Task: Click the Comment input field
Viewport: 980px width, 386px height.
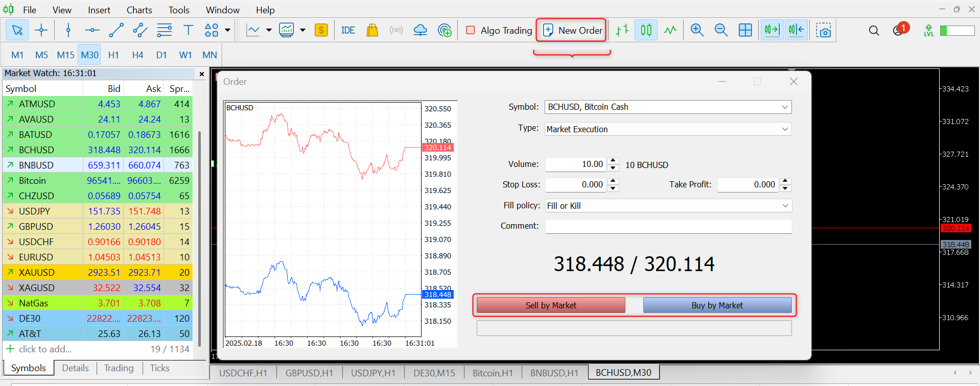Action: [x=668, y=226]
